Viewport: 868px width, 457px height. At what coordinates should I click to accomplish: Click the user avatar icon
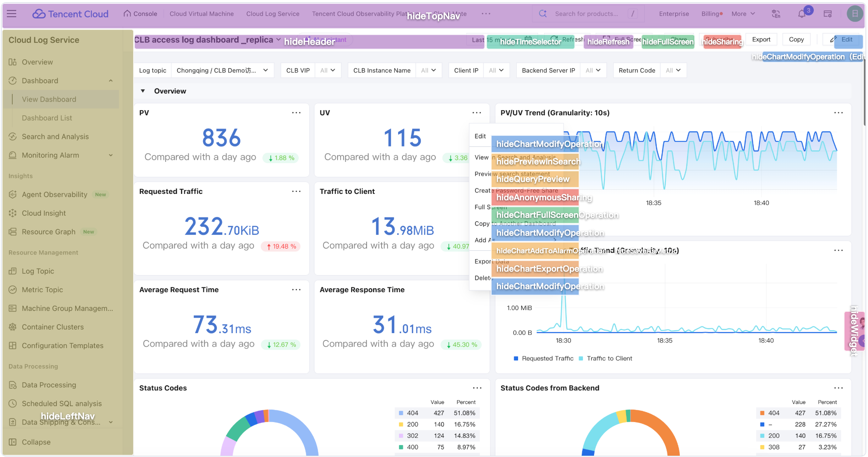(854, 14)
